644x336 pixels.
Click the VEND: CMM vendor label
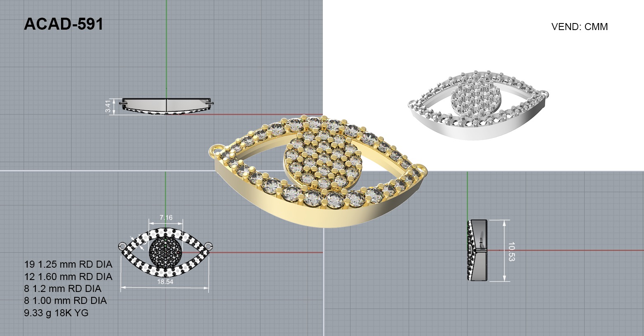pos(579,27)
